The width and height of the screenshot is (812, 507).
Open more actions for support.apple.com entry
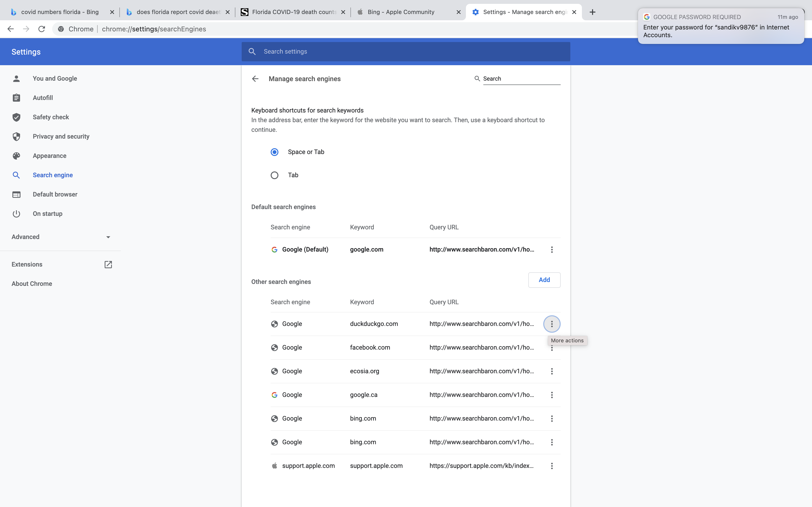pyautogui.click(x=552, y=466)
